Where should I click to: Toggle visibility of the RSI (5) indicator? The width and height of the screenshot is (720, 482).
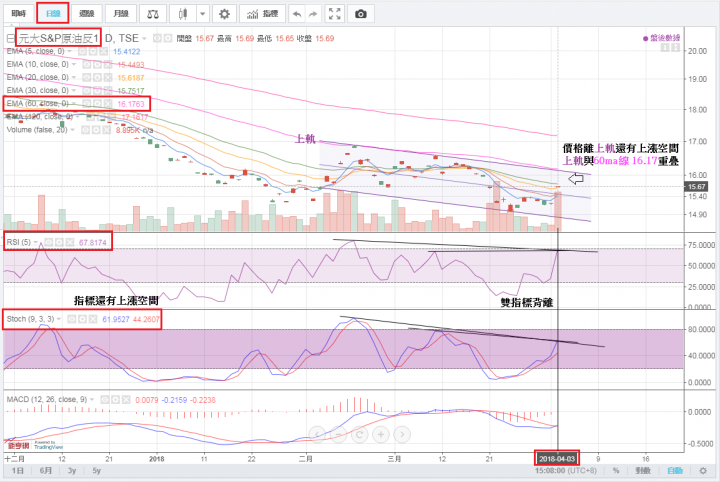50,242
